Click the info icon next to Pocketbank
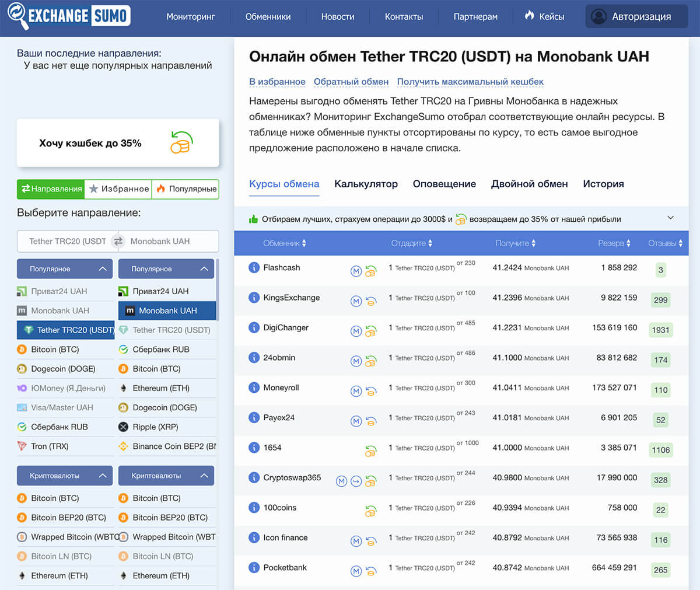 [x=254, y=567]
